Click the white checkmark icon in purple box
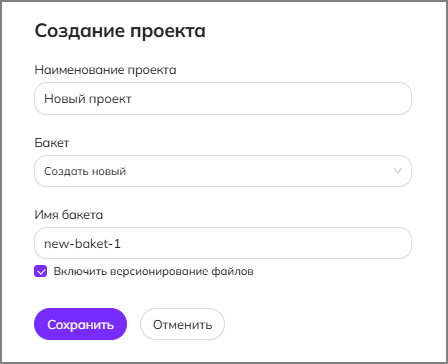The width and height of the screenshot is (448, 364). (x=41, y=272)
